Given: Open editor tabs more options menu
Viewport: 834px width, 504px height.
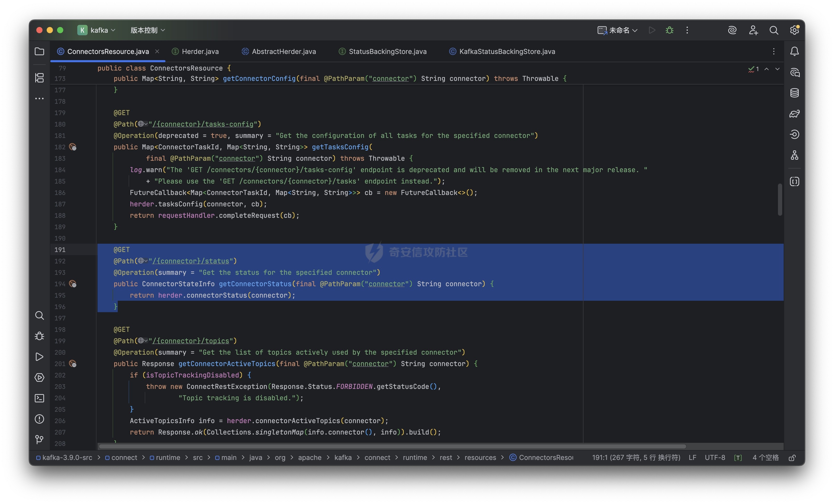Looking at the screenshot, I should [x=774, y=51].
